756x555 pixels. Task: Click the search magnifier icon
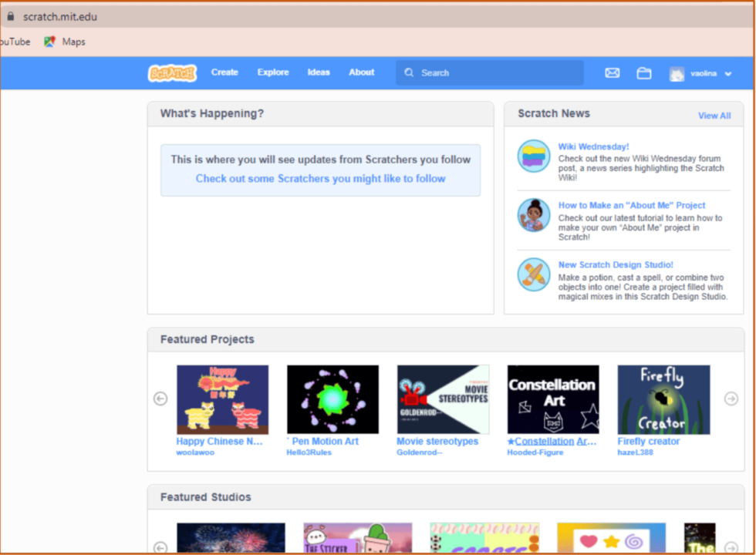point(409,72)
